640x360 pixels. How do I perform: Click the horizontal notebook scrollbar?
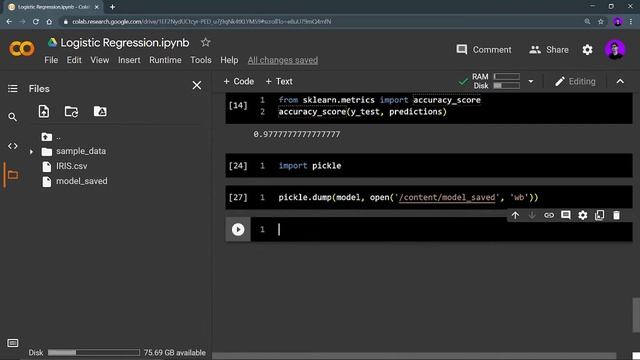[414, 356]
